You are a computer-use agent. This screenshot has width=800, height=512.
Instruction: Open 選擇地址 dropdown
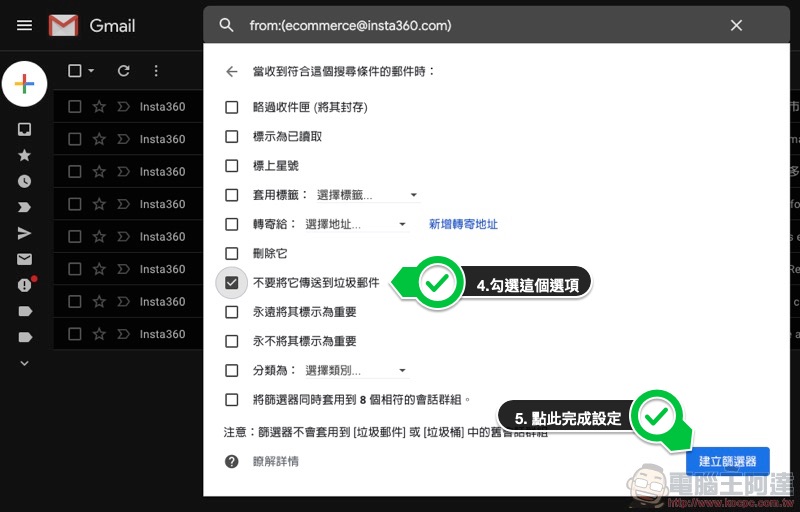[x=356, y=224]
